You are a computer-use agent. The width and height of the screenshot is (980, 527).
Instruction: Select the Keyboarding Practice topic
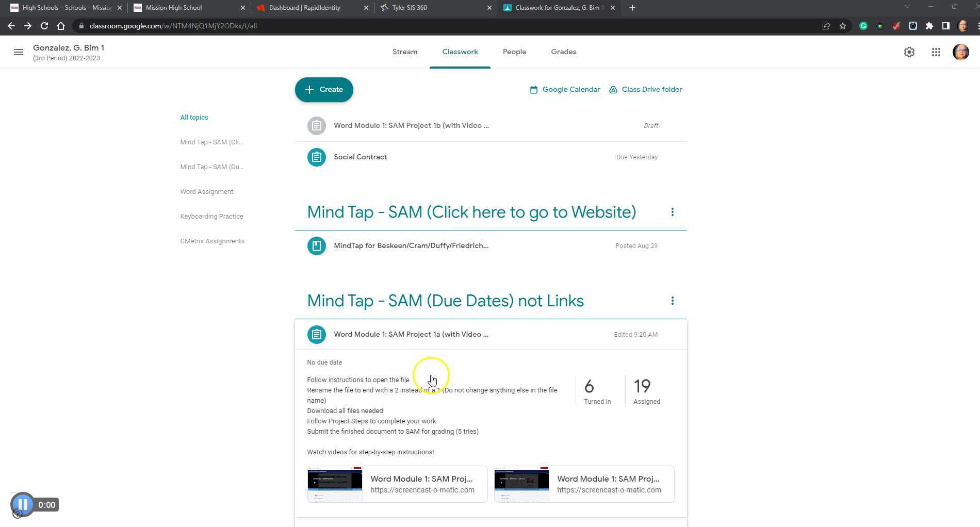coord(211,216)
